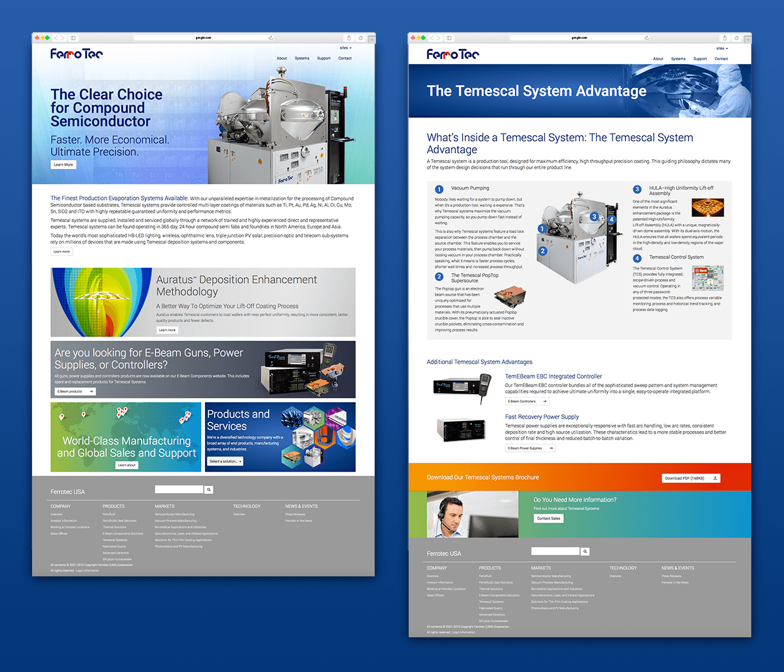
Task: Click number 2 badge beside Temescal PopTop heading
Action: click(439, 276)
